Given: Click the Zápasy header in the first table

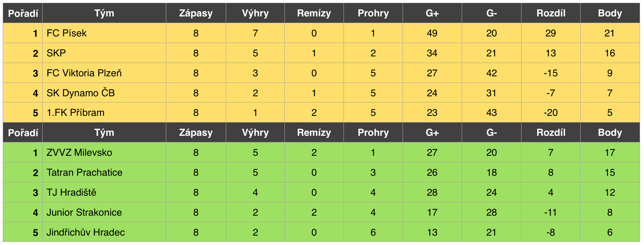Looking at the screenshot, I should (x=196, y=13).
